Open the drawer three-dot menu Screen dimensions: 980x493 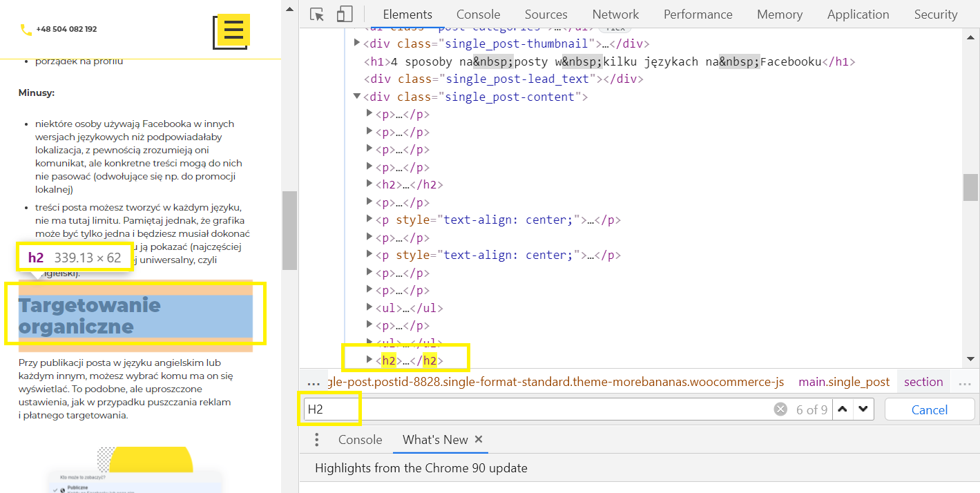(316, 440)
